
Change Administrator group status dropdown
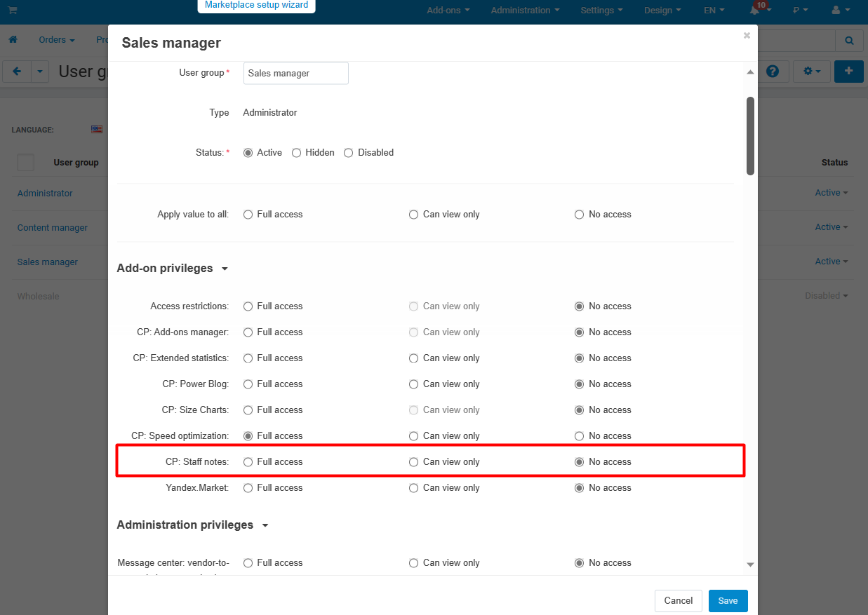[x=831, y=193]
